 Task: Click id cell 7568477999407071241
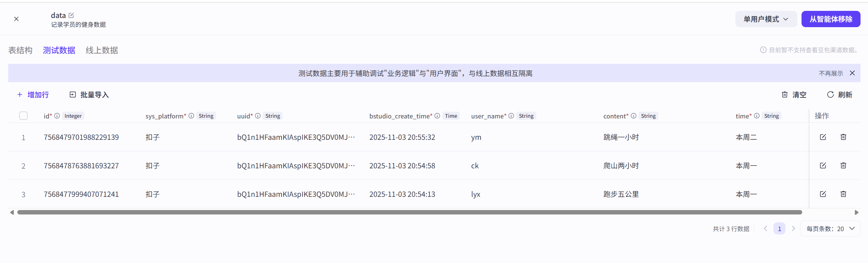point(81,194)
